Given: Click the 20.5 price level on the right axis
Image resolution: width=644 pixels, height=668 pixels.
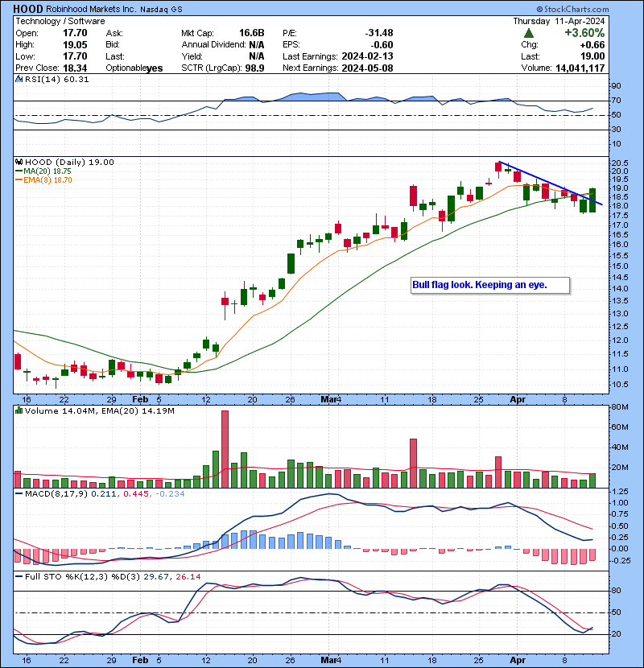Looking at the screenshot, I should click(620, 163).
